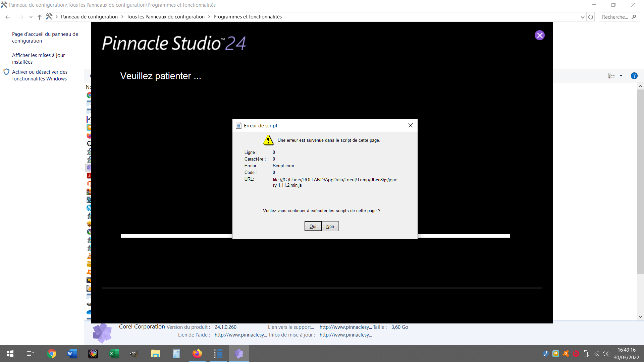
Task: Click the blue help question mark icon
Action: coord(634,76)
